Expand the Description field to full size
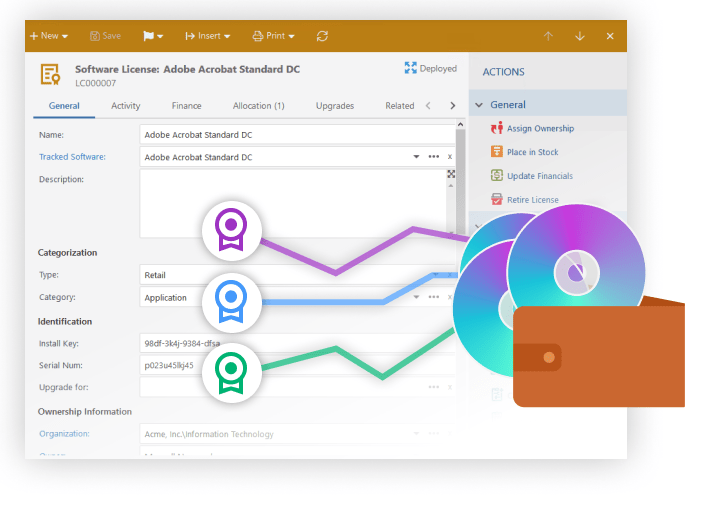708x510 pixels. [x=451, y=174]
